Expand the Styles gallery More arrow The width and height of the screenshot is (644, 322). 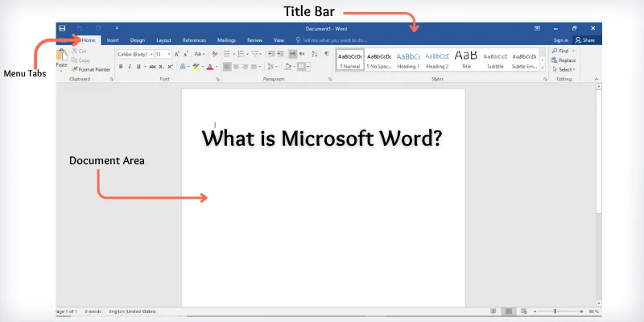[543, 68]
